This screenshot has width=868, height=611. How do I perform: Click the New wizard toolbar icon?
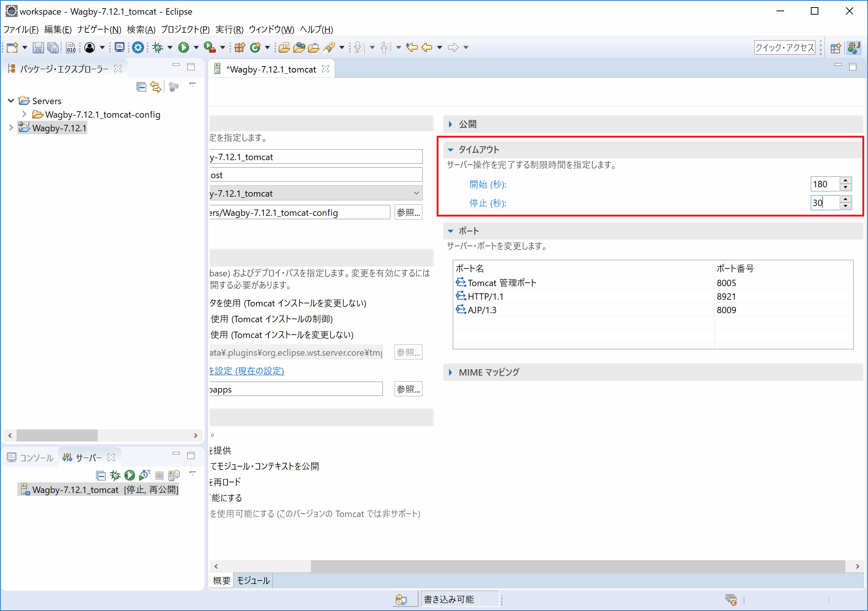point(12,48)
